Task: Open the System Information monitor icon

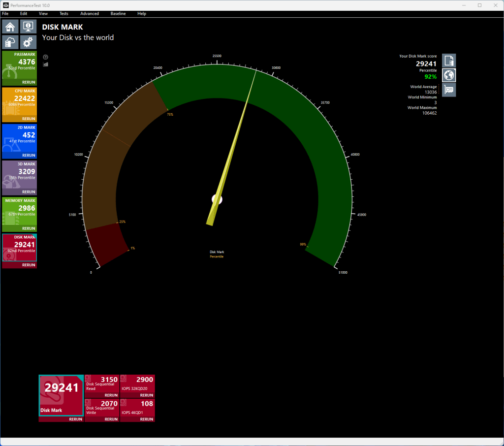Action: tap(28, 27)
